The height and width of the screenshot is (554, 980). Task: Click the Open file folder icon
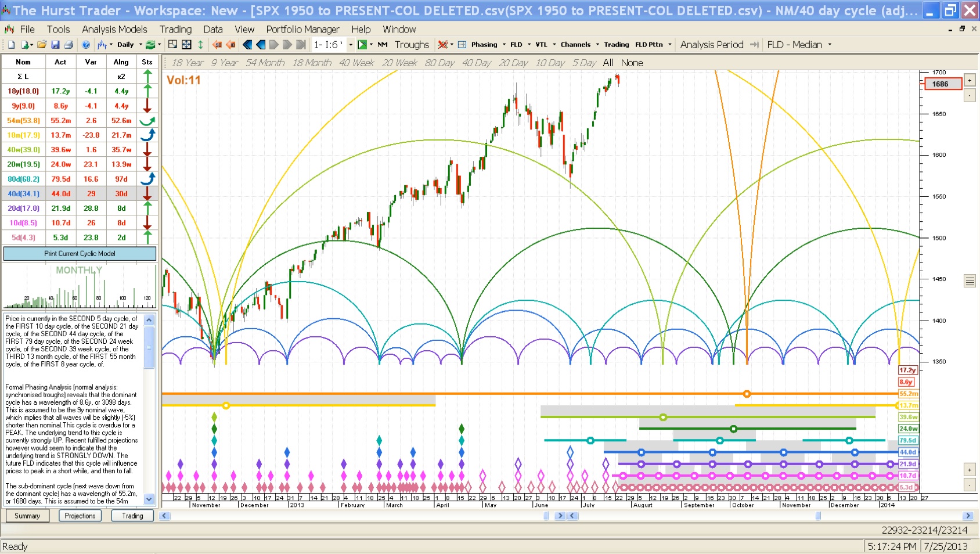coord(41,45)
